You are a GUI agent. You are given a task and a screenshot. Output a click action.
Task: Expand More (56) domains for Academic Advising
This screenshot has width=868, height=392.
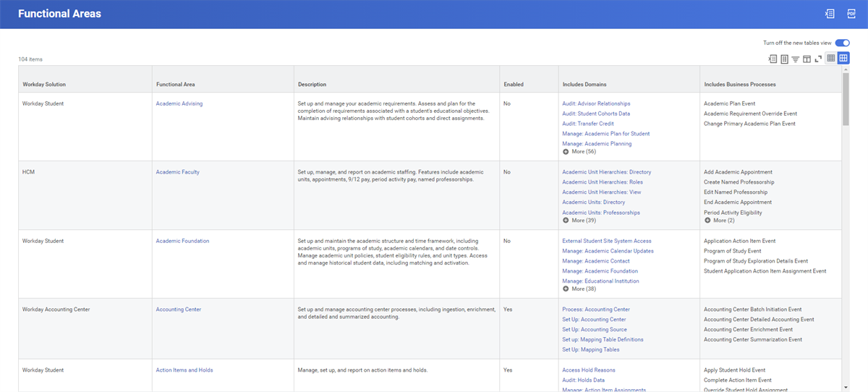click(x=579, y=152)
